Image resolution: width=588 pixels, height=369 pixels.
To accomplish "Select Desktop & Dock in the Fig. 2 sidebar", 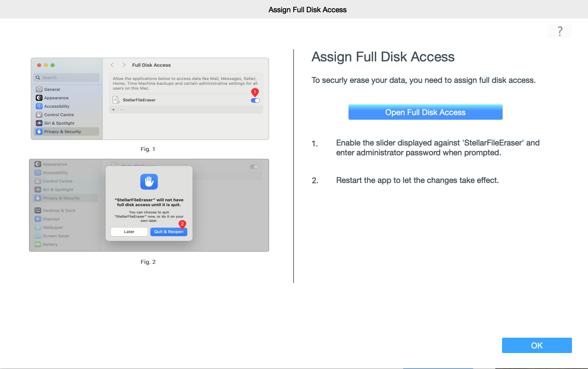I will (65, 210).
